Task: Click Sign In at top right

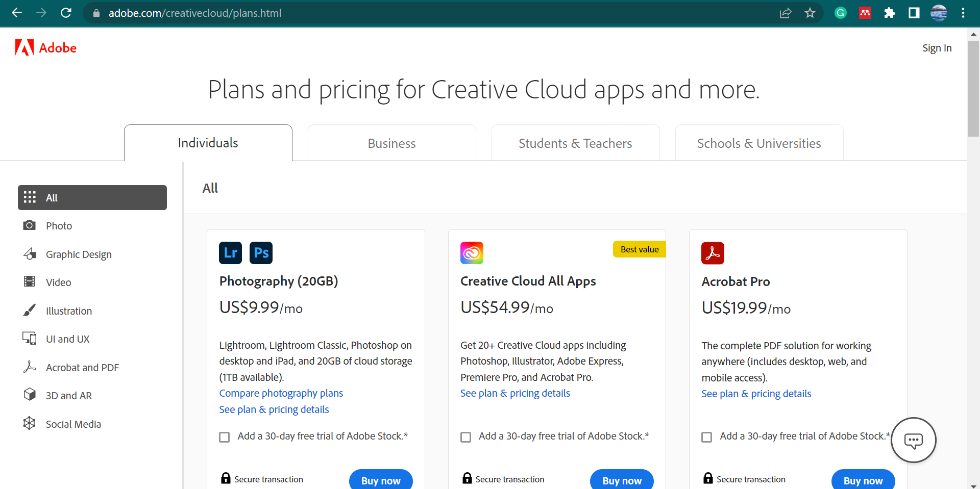Action: click(x=937, y=48)
